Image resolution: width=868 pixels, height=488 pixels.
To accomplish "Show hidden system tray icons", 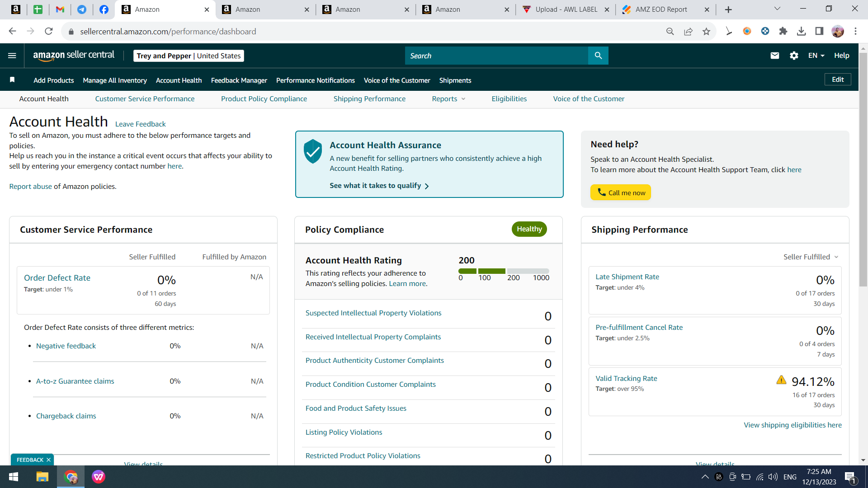I will pyautogui.click(x=705, y=477).
